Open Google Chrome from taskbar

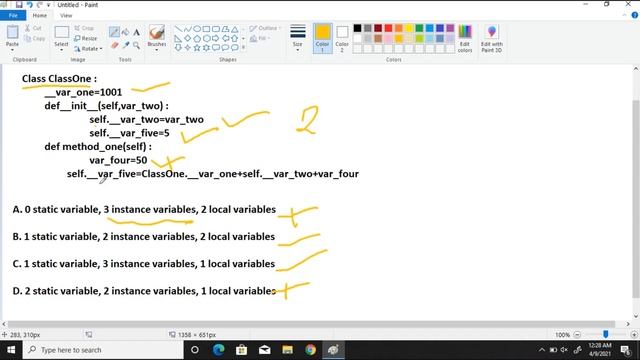click(x=310, y=350)
